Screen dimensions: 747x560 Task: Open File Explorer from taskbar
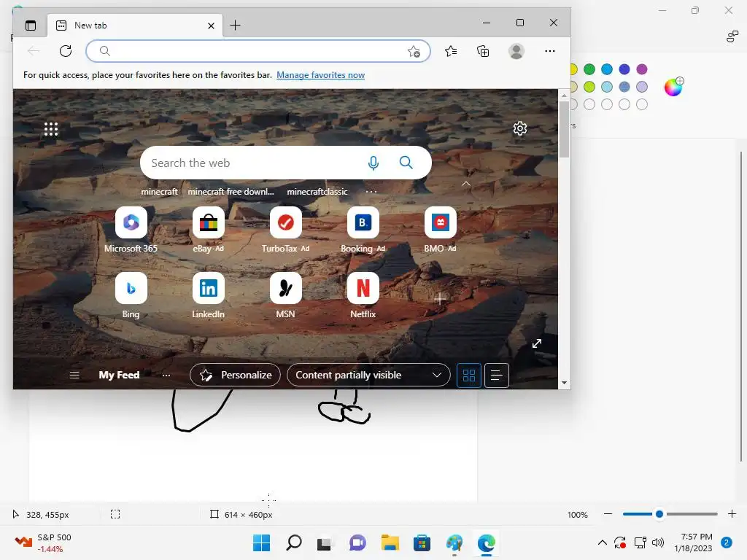(x=390, y=542)
